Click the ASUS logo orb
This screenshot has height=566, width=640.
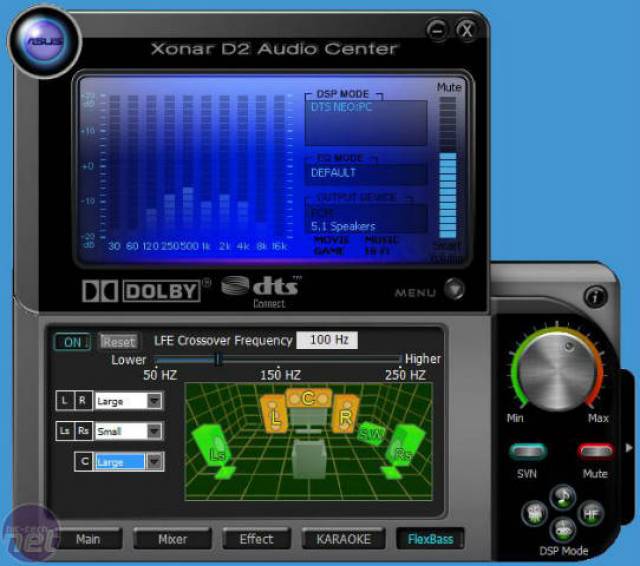pos(45,43)
